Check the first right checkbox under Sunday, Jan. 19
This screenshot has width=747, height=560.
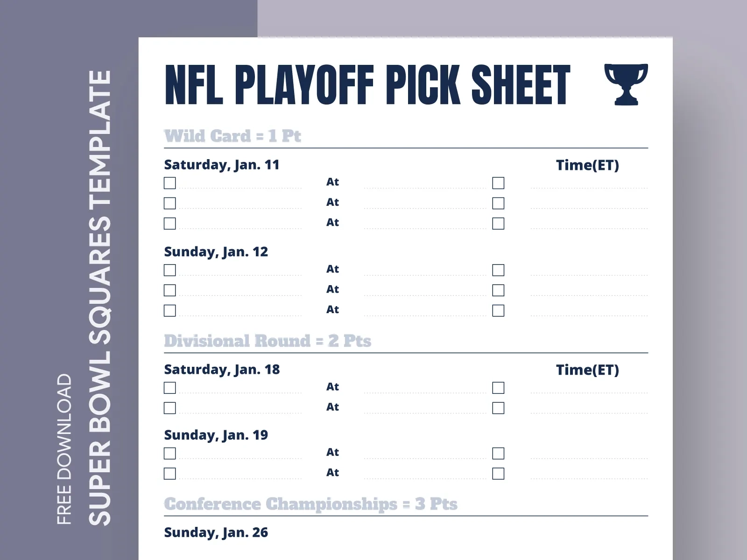click(498, 453)
